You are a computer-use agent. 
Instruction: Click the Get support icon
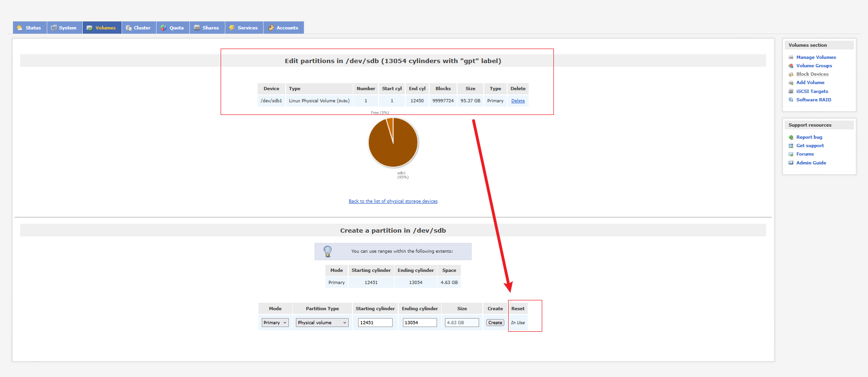click(x=791, y=146)
